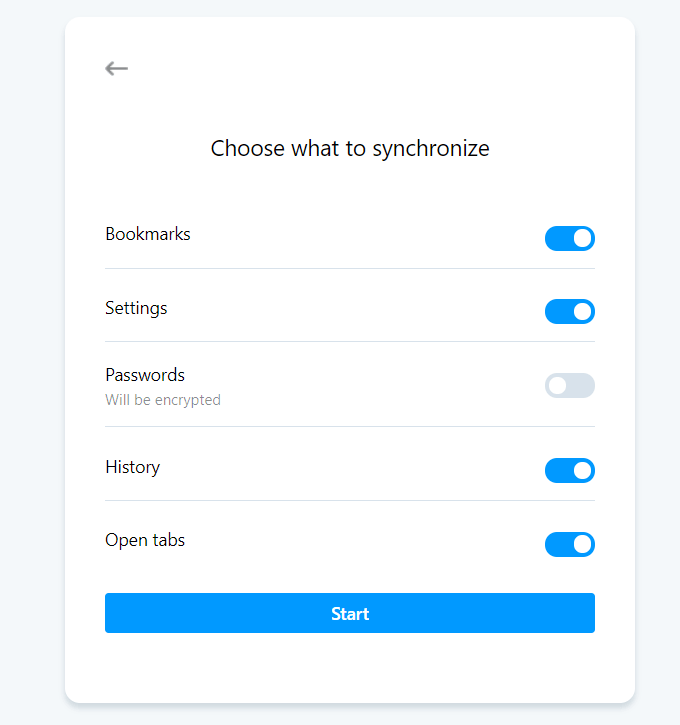The height and width of the screenshot is (725, 680).
Task: Click the History label text
Action: pyautogui.click(x=132, y=467)
